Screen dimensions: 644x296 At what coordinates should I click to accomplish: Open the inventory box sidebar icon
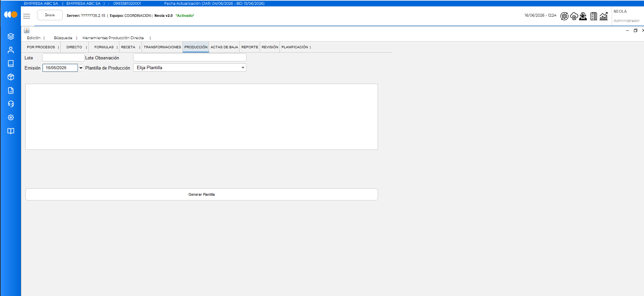pyautogui.click(x=11, y=77)
